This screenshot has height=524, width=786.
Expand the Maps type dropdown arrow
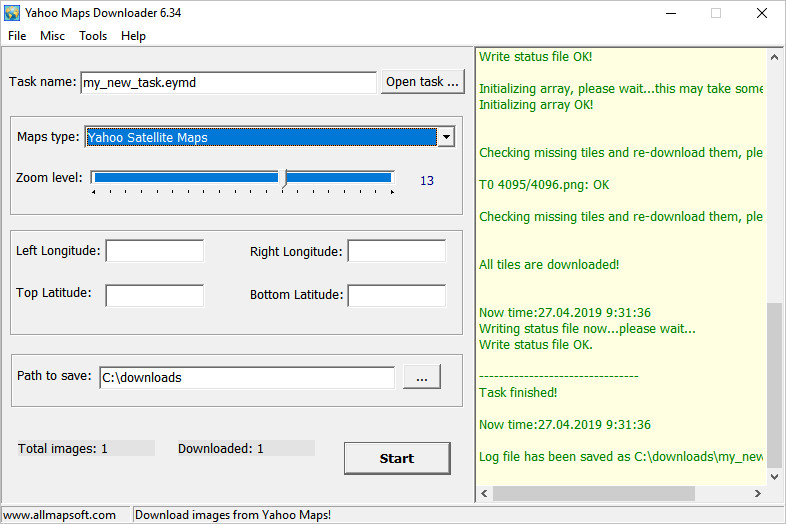pos(446,137)
